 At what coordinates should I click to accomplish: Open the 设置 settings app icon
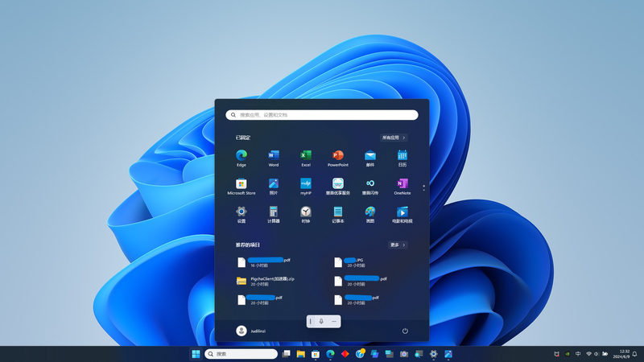(242, 212)
